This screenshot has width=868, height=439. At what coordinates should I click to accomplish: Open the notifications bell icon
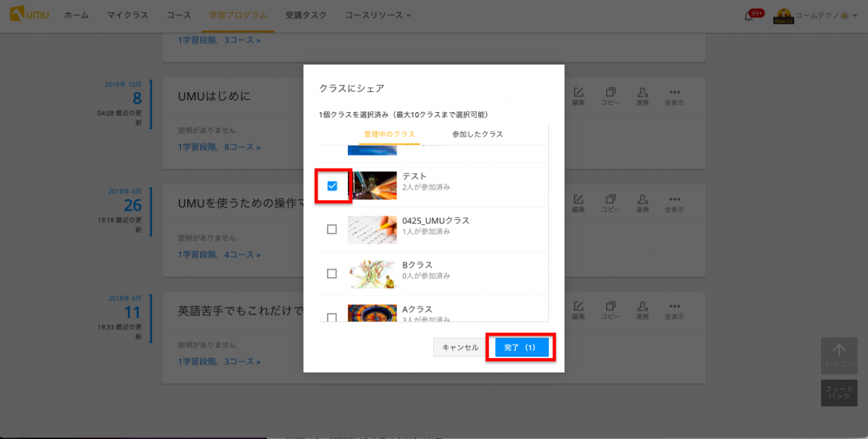749,16
